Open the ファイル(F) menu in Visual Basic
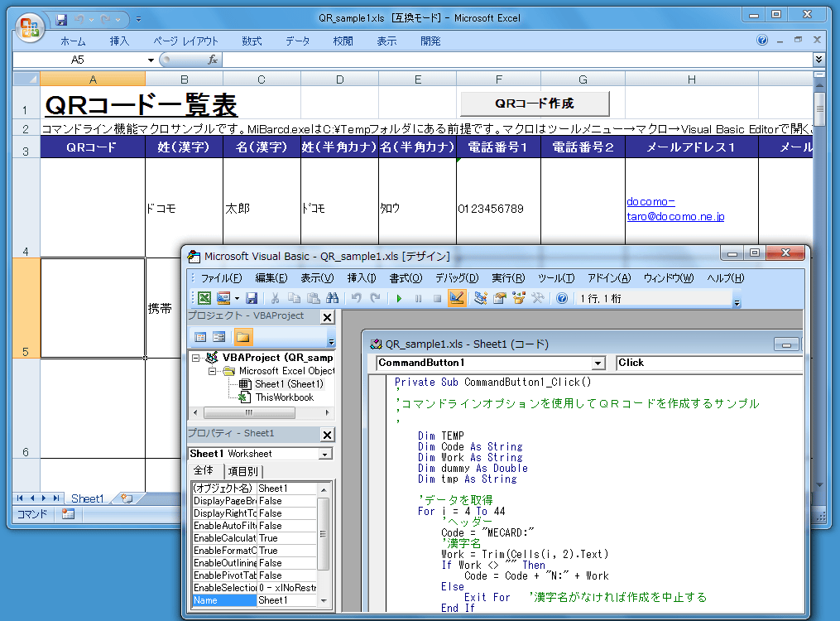The image size is (840, 621). tap(221, 278)
